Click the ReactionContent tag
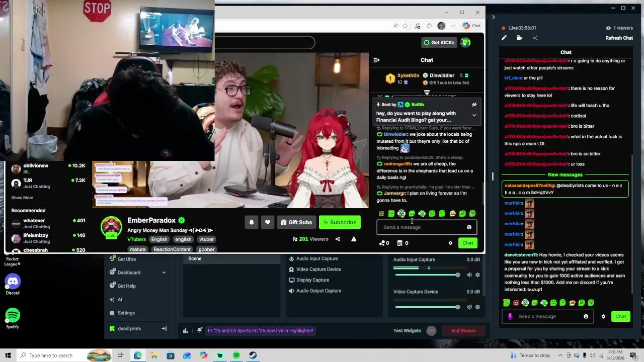644x362 pixels. [172, 249]
